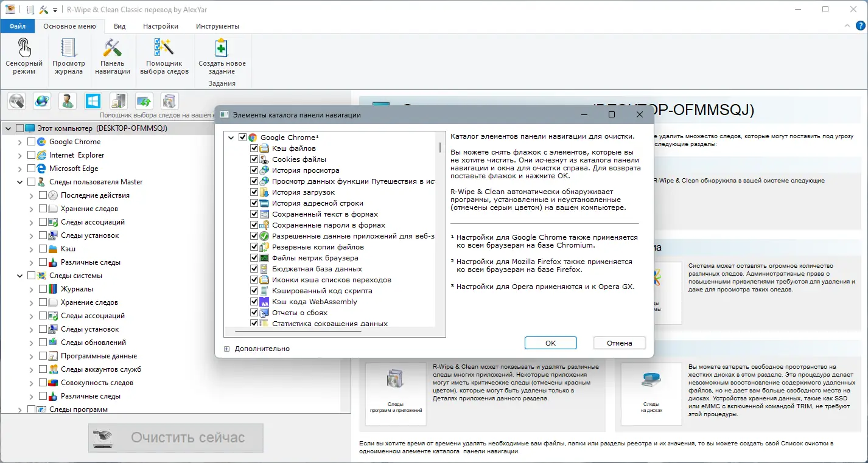Open Просмотр журнала notebook icon
This screenshot has height=463, width=868.
pyautogui.click(x=68, y=48)
